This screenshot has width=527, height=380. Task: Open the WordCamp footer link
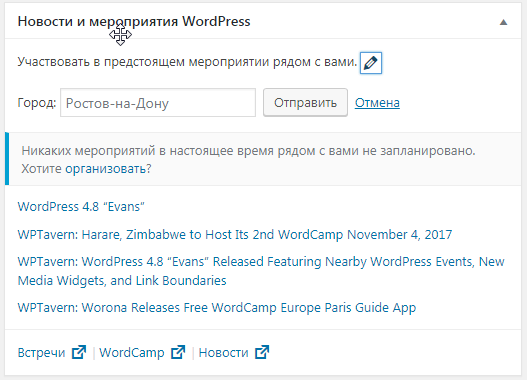point(132,353)
